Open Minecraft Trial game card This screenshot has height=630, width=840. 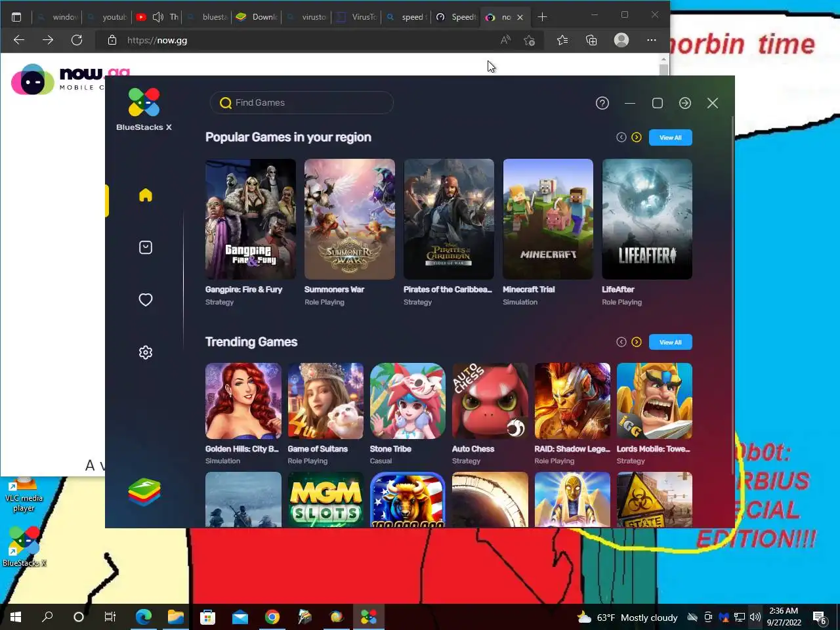(x=548, y=219)
